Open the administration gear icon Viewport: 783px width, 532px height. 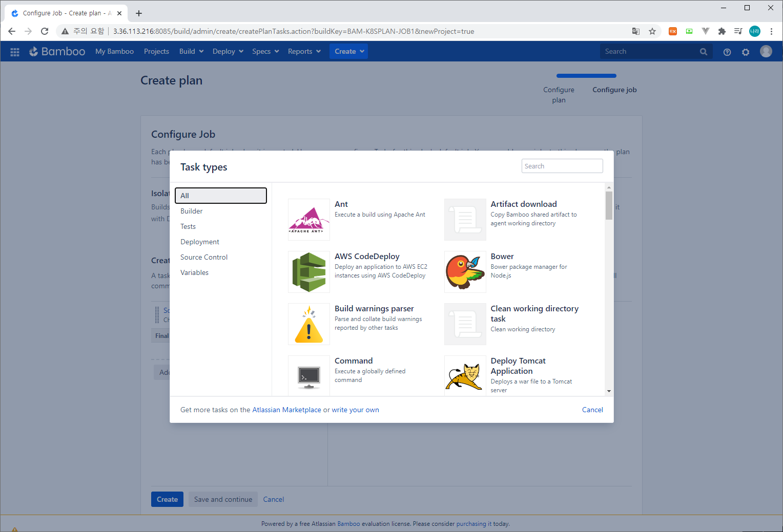pyautogui.click(x=746, y=52)
